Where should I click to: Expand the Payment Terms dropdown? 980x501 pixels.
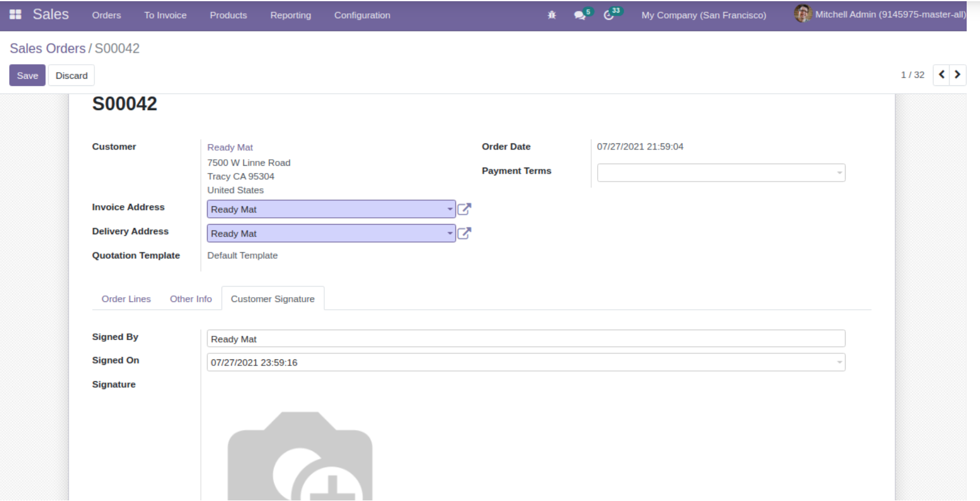839,173
